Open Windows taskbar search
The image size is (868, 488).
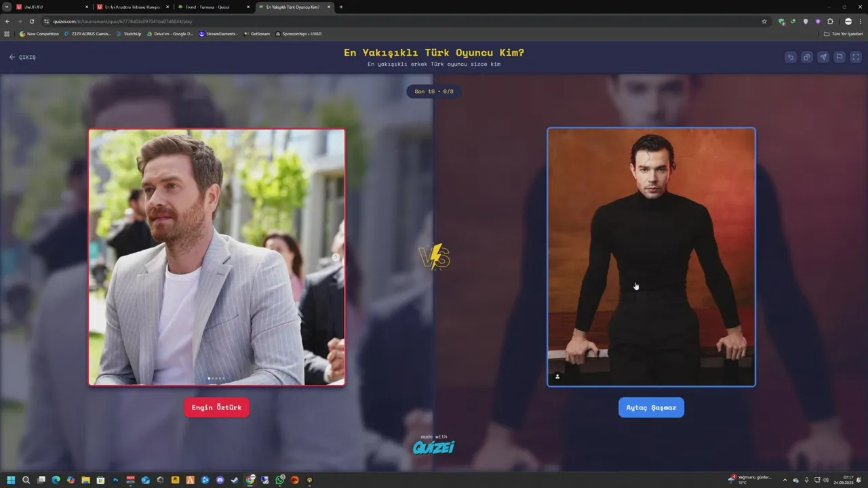click(26, 480)
